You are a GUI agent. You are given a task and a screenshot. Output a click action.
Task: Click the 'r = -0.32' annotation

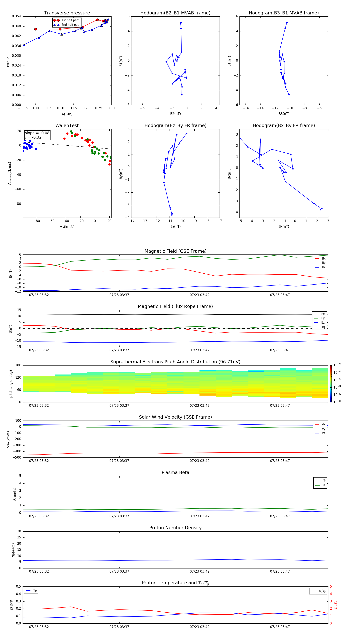[x=33, y=138]
